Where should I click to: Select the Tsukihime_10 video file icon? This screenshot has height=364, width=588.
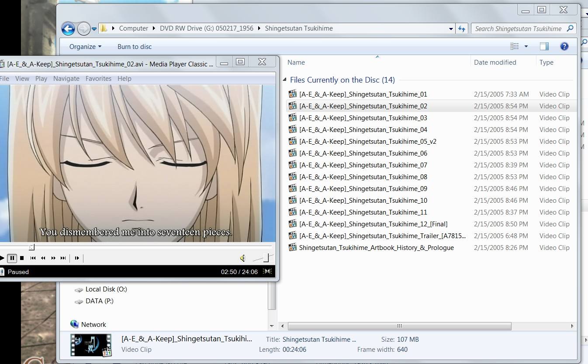click(293, 200)
